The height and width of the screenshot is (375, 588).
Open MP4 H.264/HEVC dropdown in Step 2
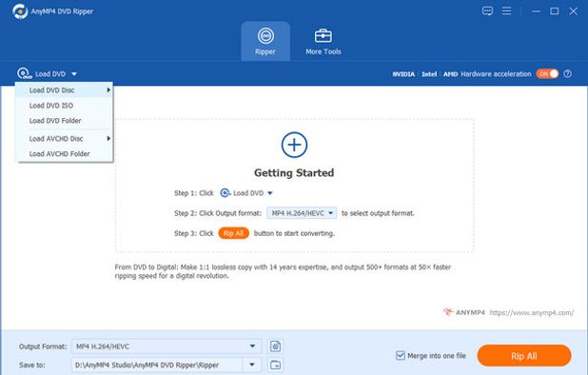pos(302,213)
